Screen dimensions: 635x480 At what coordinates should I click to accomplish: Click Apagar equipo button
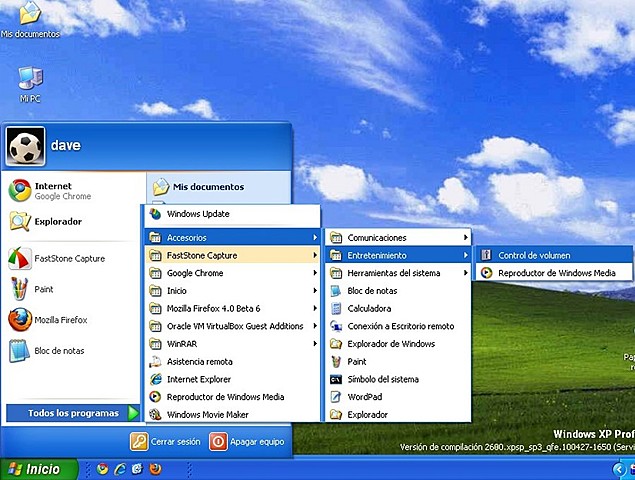point(247,442)
